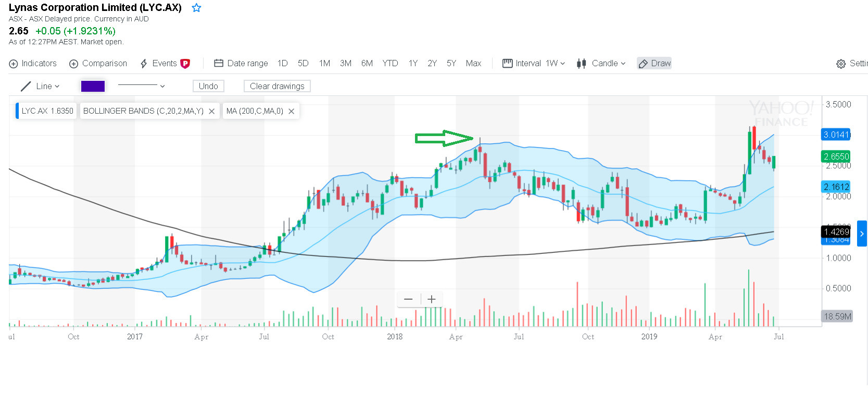Click the diagonal line tool icon
868x417 pixels.
(26, 86)
